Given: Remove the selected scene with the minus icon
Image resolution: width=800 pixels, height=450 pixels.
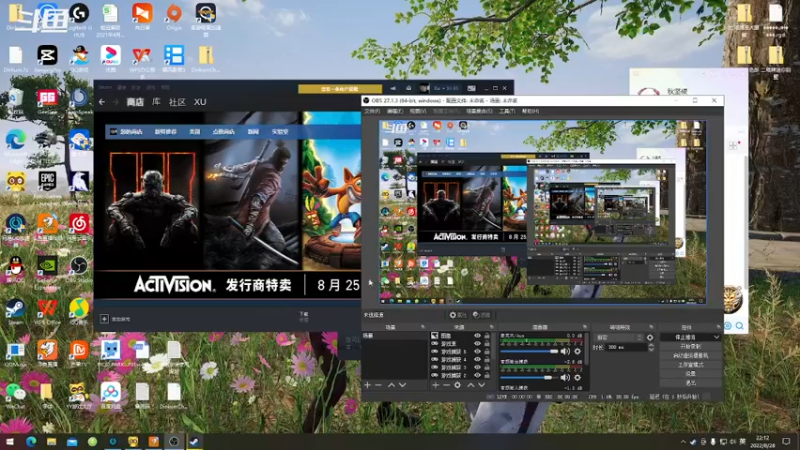Looking at the screenshot, I should point(379,385).
